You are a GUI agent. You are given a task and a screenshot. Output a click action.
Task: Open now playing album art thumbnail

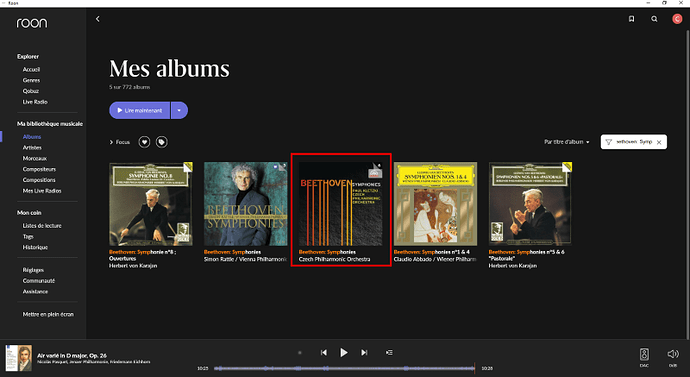pyautogui.click(x=18, y=358)
